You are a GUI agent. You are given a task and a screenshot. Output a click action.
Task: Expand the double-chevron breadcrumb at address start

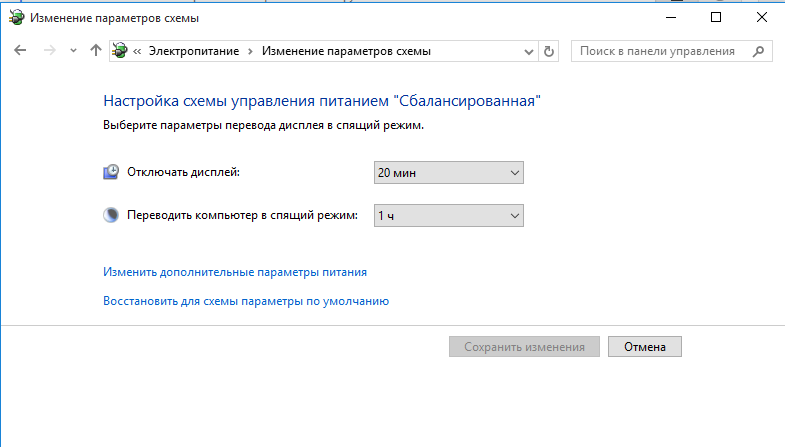point(137,51)
